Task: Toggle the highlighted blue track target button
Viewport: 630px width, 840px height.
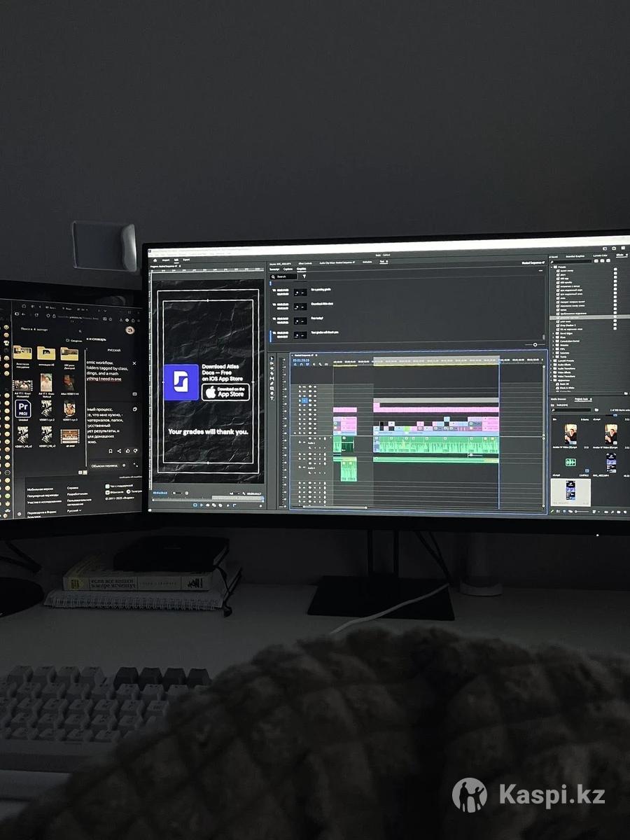Action: (x=304, y=400)
